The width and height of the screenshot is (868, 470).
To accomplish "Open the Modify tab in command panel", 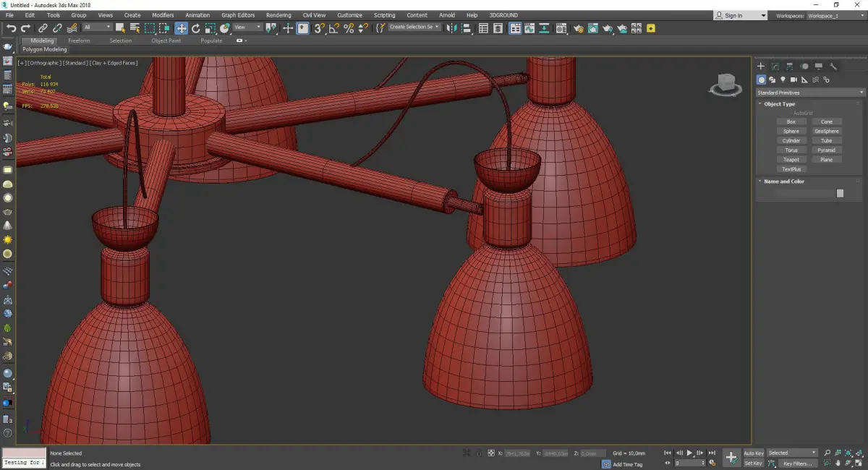I will [775, 67].
